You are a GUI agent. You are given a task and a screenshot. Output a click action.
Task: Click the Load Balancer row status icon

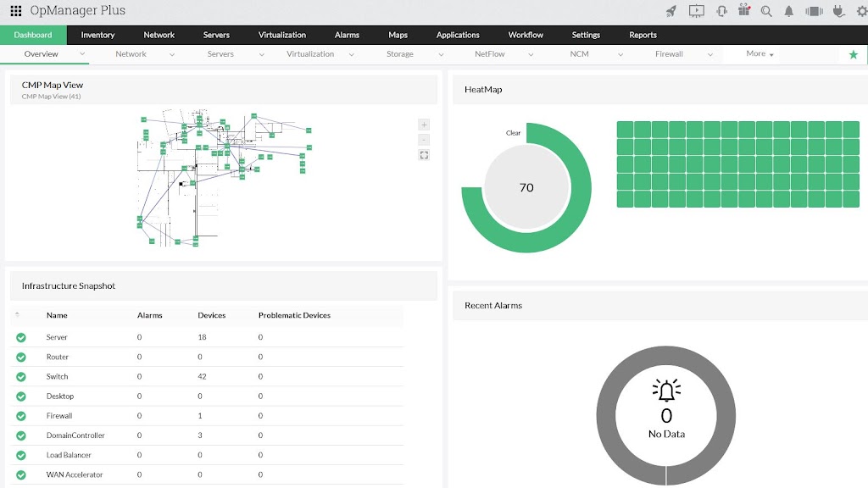coord(21,455)
